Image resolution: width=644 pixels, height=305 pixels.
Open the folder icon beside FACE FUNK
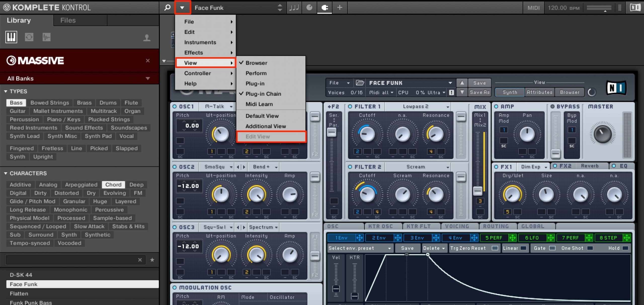(x=360, y=83)
